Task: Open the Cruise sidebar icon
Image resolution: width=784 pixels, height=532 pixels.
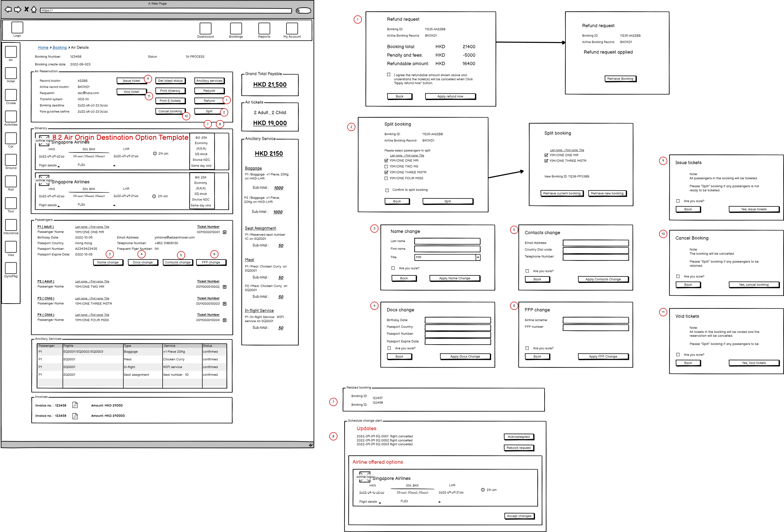Action: tap(11, 95)
